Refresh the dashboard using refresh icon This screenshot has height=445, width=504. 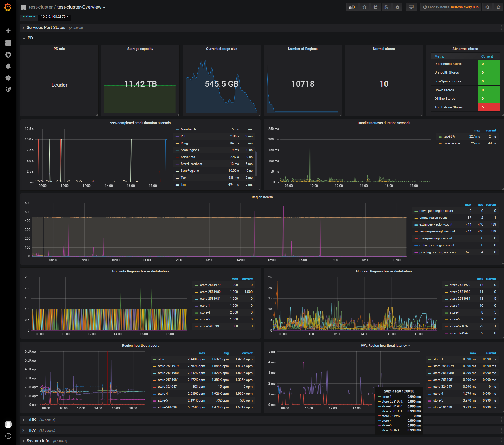coord(498,7)
